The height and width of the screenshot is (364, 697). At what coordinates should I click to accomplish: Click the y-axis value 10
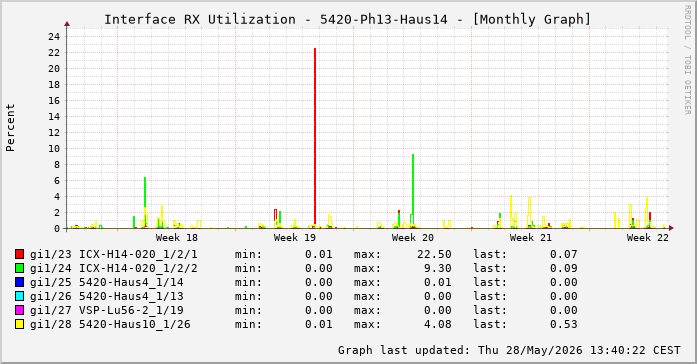(x=54, y=148)
